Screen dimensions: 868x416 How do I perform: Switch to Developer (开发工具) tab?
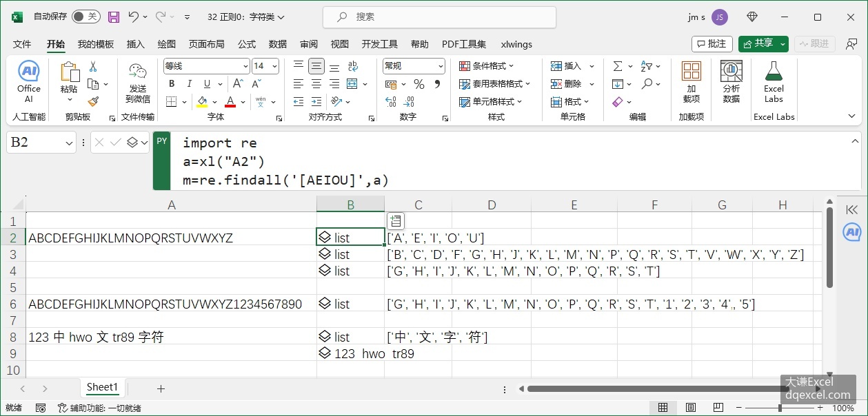click(380, 44)
